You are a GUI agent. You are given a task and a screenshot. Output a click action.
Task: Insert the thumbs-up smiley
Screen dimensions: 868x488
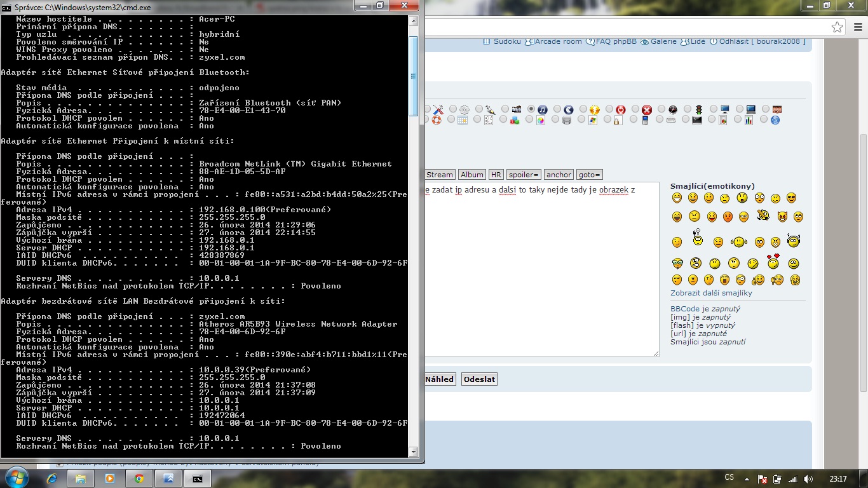(758, 280)
